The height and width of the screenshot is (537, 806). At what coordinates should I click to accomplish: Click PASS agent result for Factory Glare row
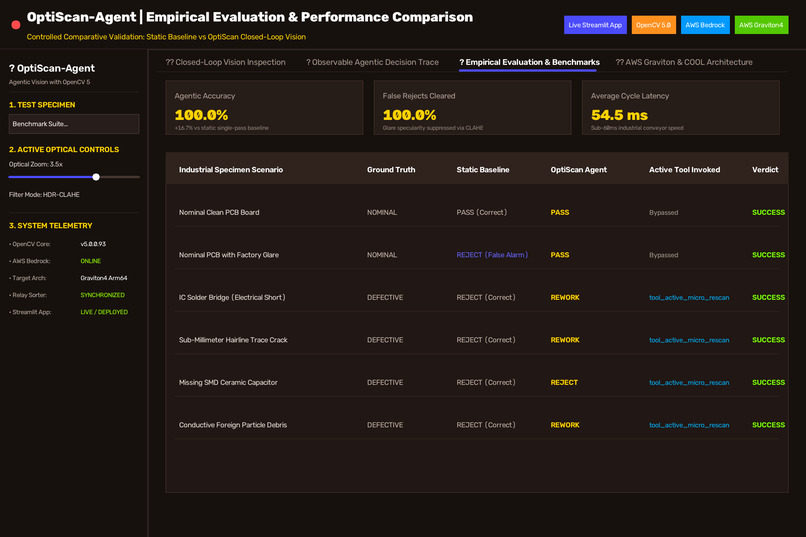coord(560,255)
